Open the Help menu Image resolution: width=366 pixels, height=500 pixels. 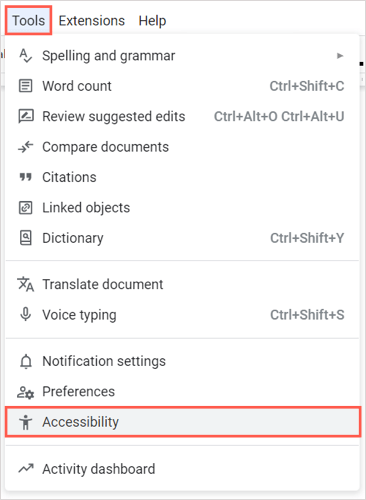point(152,21)
